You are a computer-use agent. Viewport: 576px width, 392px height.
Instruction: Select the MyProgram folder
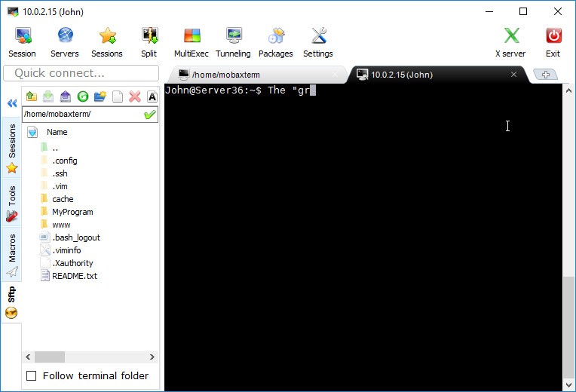pos(72,212)
